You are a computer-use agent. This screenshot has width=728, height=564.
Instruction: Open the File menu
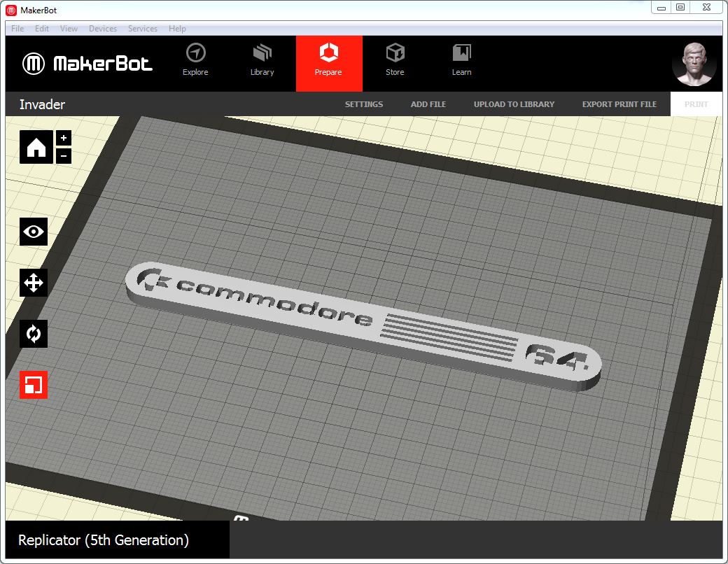tap(17, 28)
